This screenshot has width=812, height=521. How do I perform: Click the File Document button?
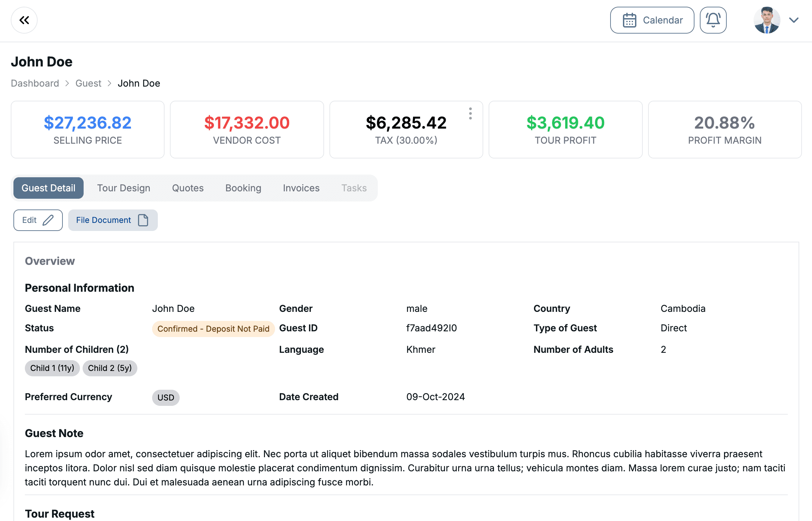(112, 220)
